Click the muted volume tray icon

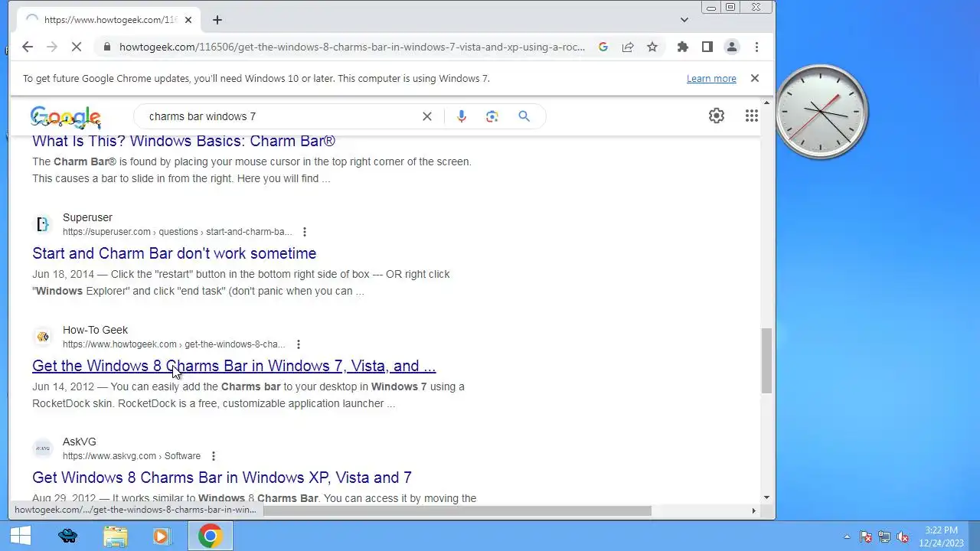pyautogui.click(x=903, y=537)
